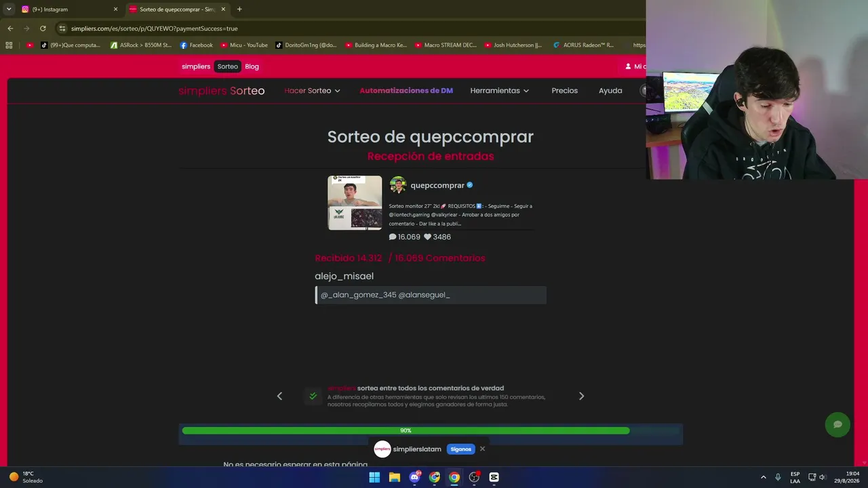Open the AORUS Radeon bookmark
The width and height of the screenshot is (868, 488).
[583, 45]
